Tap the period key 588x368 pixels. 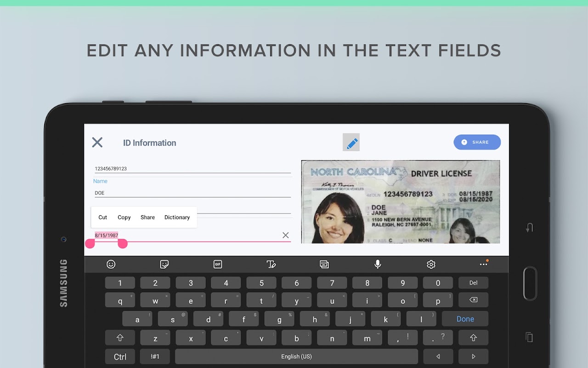[x=438, y=338]
